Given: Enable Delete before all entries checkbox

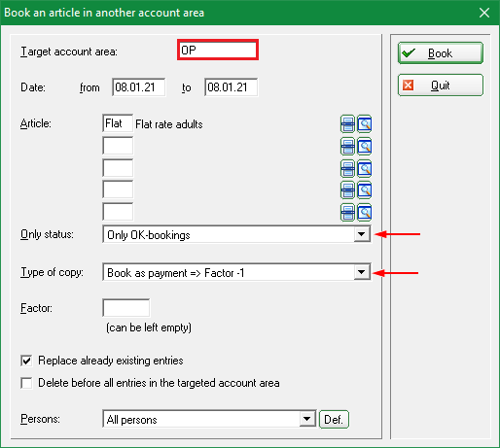Looking at the screenshot, I should pos(26,383).
